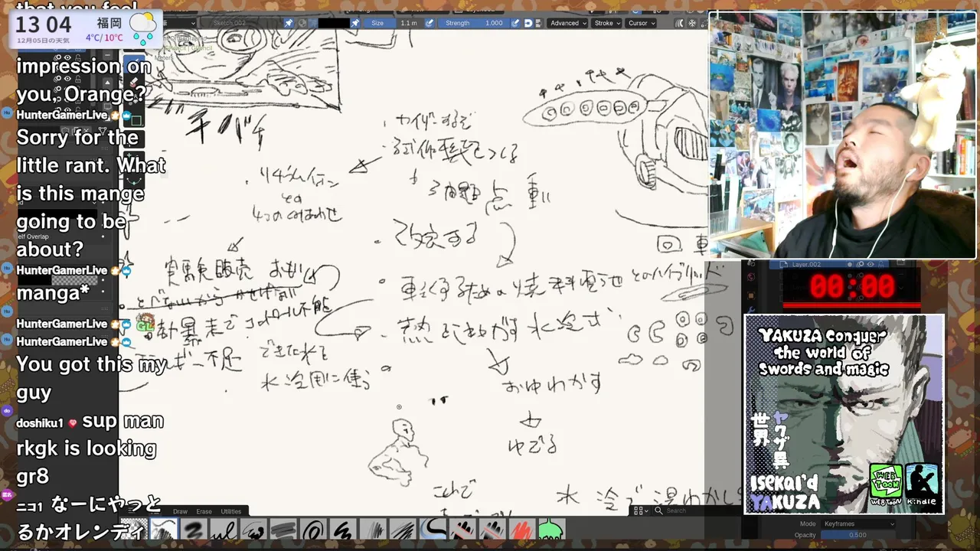
Task: Toggle pen pressure icon next to Size
Action: 430,23
